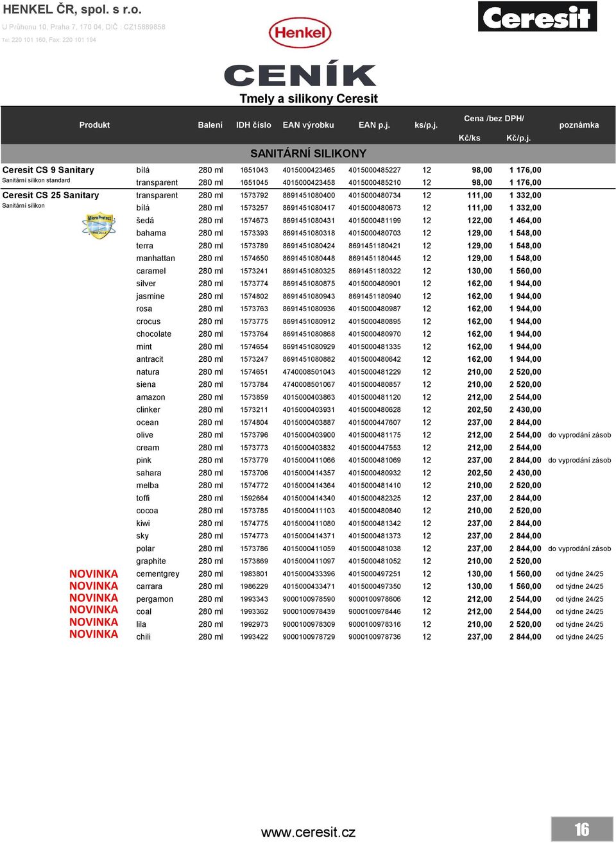Image resolution: width=616 pixels, height=843 pixels.
Task: Select 'od týdne 24/25' note for lila
Action: coord(579,624)
